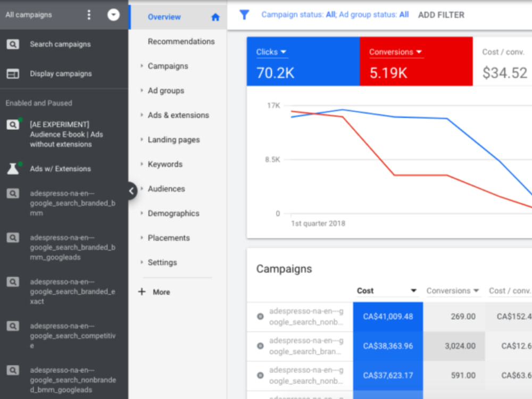The height and width of the screenshot is (399, 532).
Task: Click the plus icon beside More
Action: coord(142,292)
